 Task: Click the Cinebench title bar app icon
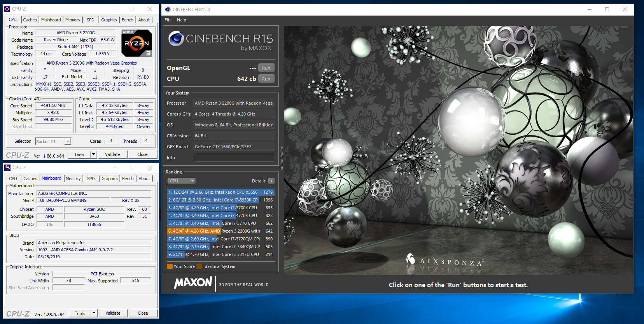pyautogui.click(x=168, y=9)
